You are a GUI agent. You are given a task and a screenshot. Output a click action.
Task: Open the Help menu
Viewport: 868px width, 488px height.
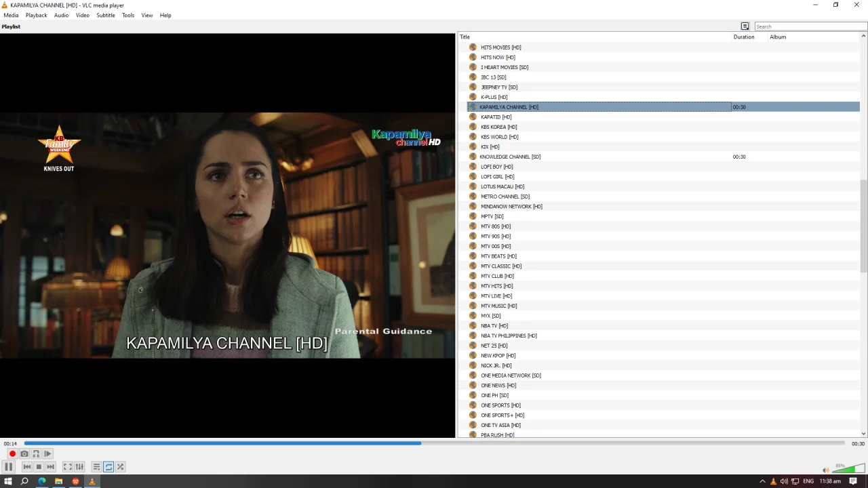coord(165,15)
